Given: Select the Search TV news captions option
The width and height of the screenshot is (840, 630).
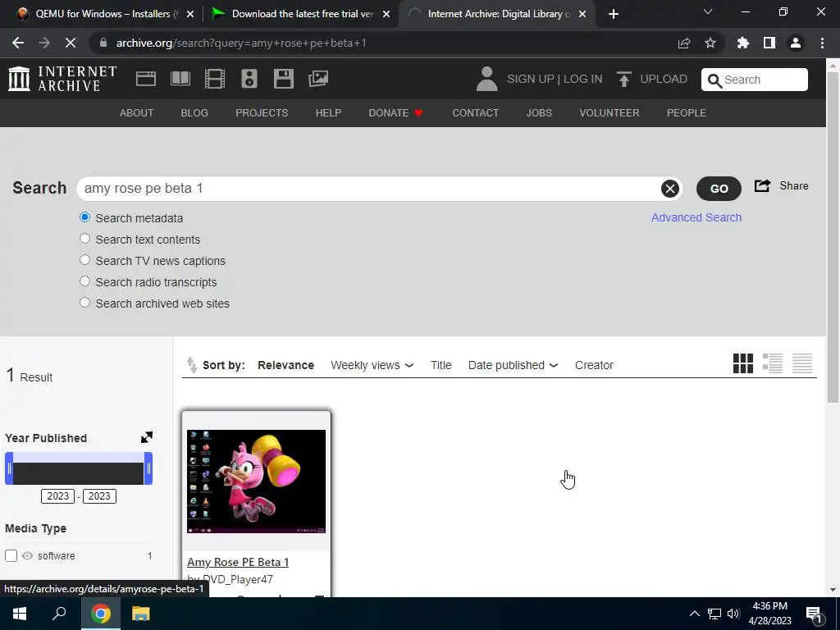Looking at the screenshot, I should point(84,260).
